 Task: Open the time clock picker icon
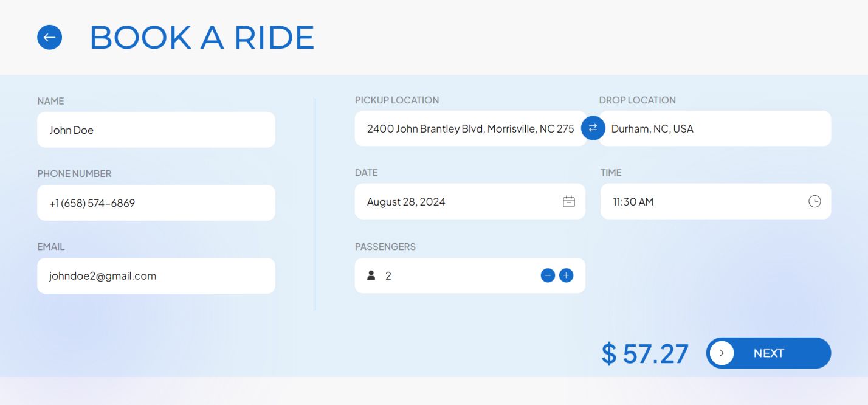click(815, 201)
